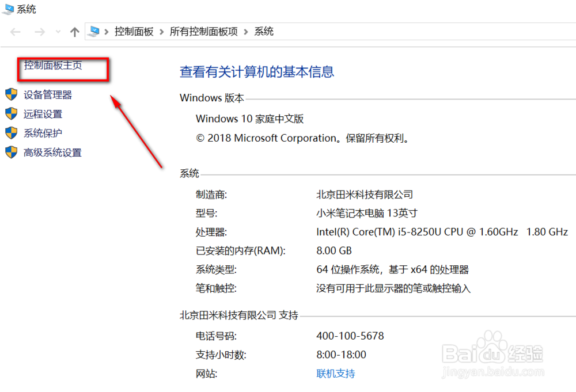Viewport: 576px width, 392px height.
Task: Open 联机支持 website link
Action: point(335,374)
